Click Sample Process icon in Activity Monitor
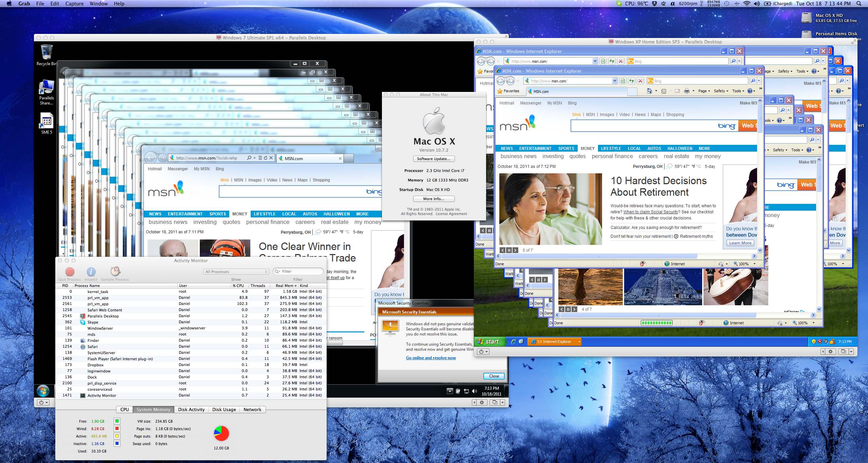This screenshot has width=868, height=463. click(115, 271)
